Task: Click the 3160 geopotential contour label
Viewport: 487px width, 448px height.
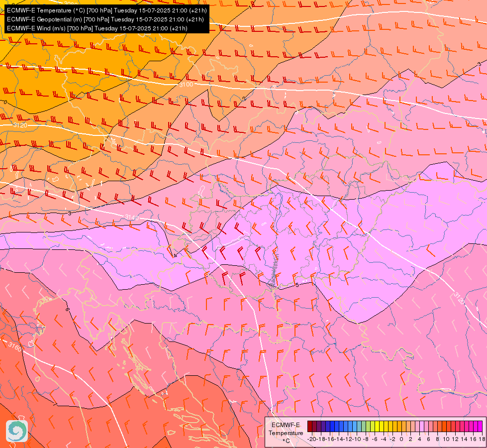Action: coord(15,347)
